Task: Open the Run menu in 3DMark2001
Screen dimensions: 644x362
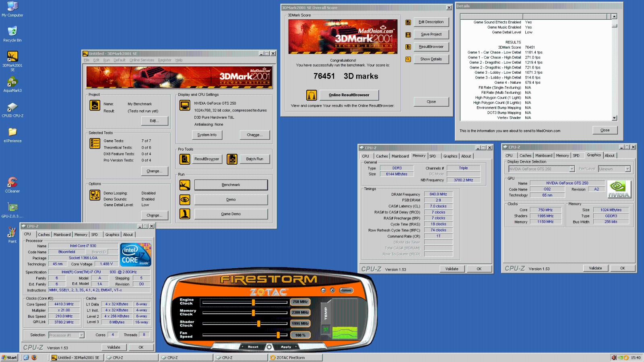Action: (106, 60)
